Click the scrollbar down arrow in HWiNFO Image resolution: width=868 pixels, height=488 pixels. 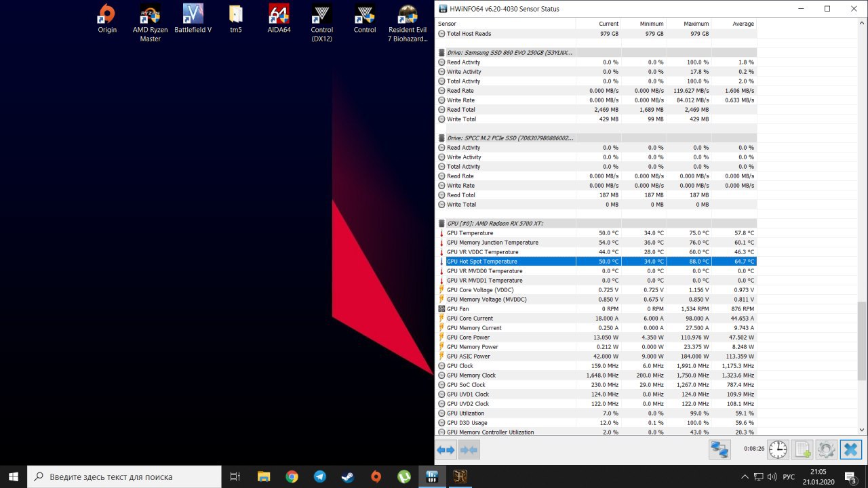862,430
